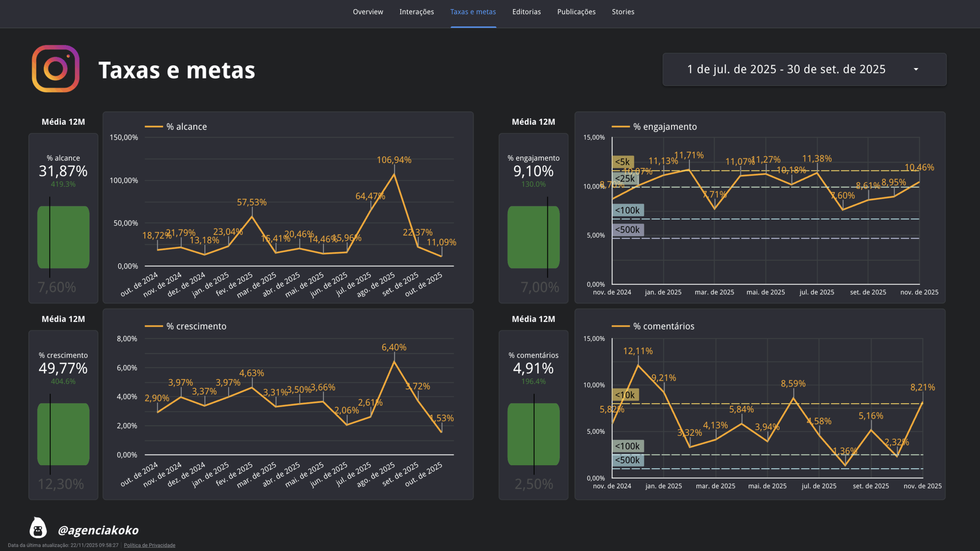Screen dimensions: 980x551
Task: Click the <10k benchmark label on comments chart
Action: point(625,395)
